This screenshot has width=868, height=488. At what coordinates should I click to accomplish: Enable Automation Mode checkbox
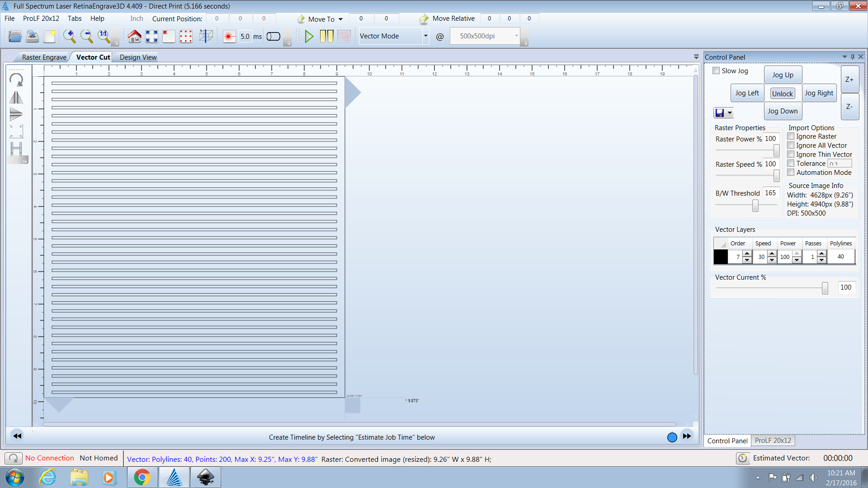791,172
